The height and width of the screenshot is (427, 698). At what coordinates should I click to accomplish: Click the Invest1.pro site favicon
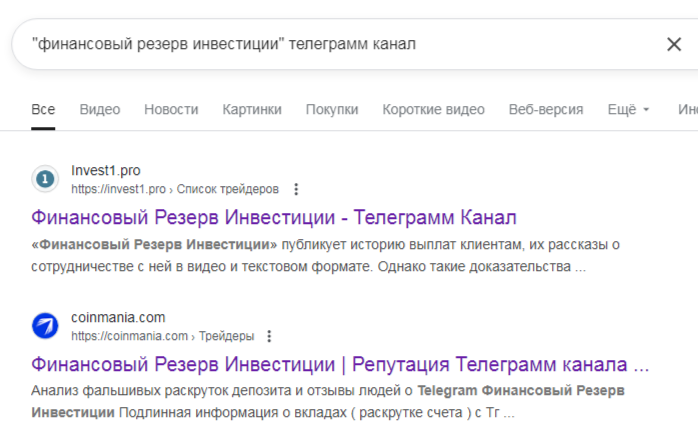[45, 179]
